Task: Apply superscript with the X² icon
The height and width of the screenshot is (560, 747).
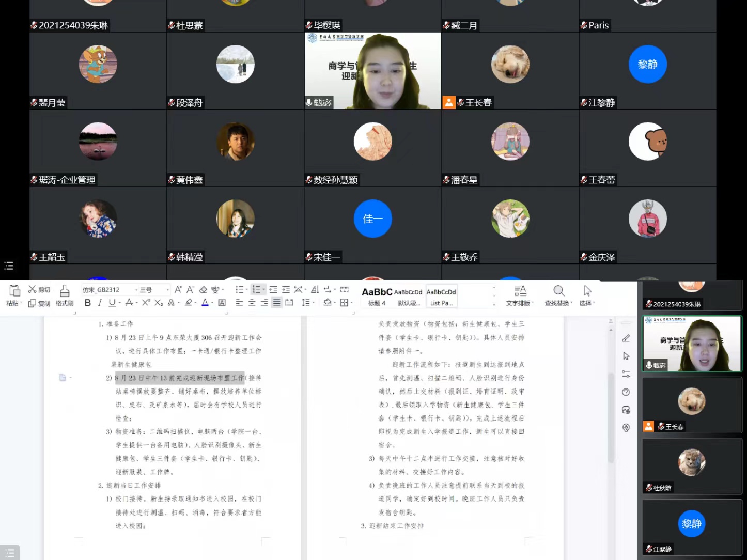Action: coord(146,303)
